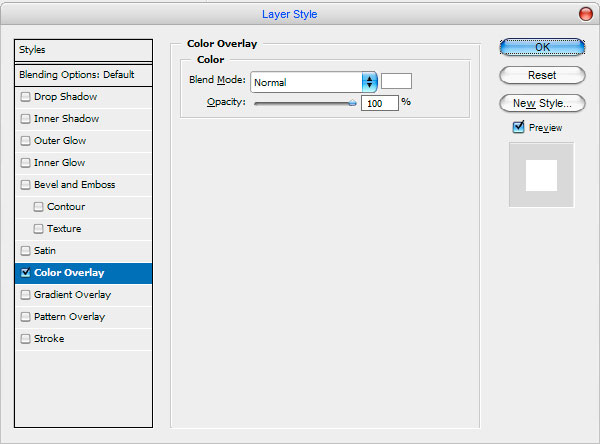Check the Pattern Overlay box
The height and width of the screenshot is (444, 600).
[25, 317]
